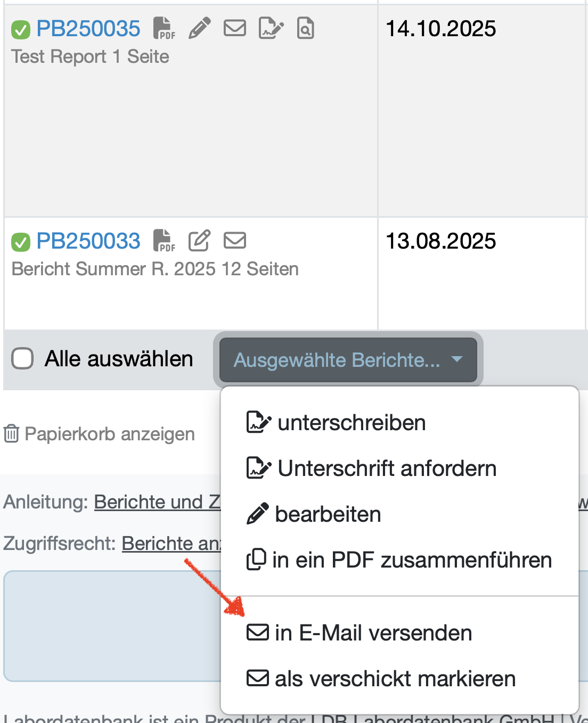This screenshot has width=588, height=723.
Task: Click green status check beside PB250033
Action: [21, 242]
